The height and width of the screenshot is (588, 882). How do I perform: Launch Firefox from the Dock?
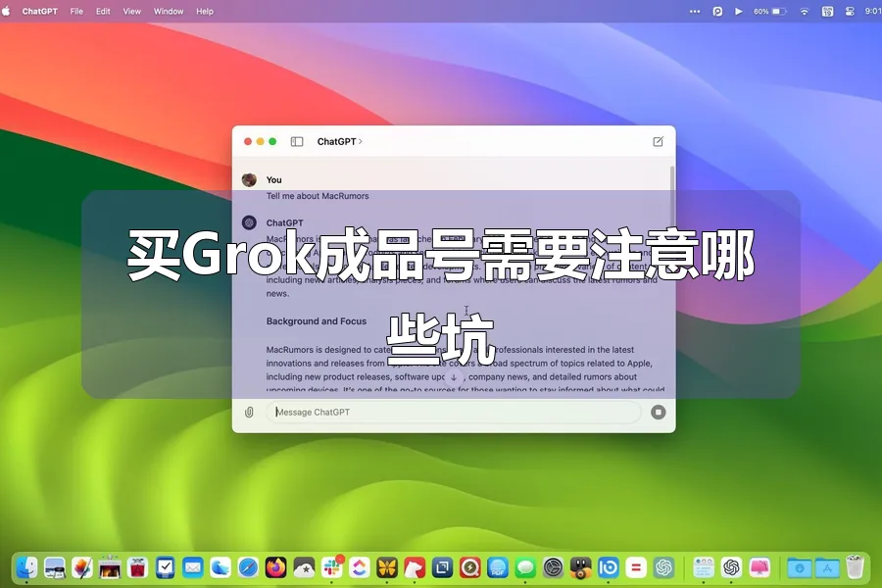tap(275, 567)
